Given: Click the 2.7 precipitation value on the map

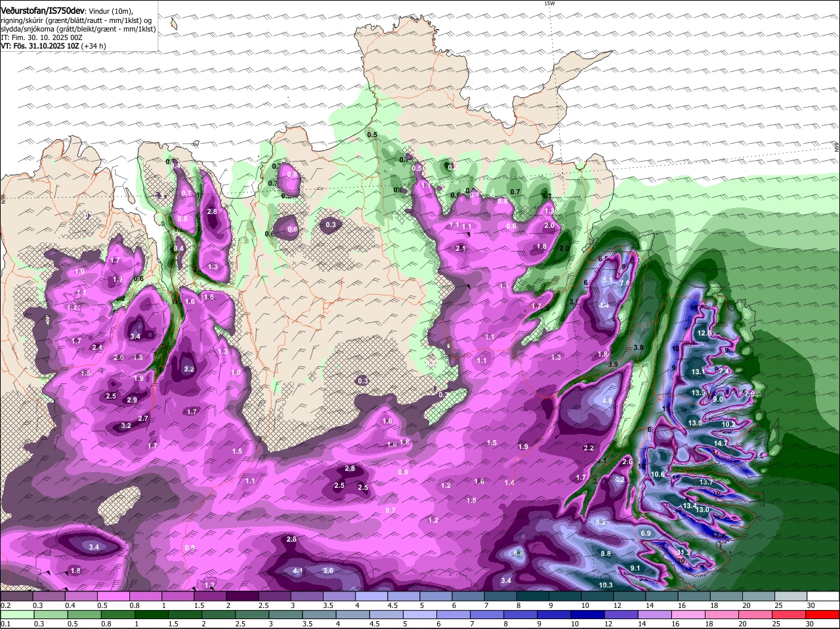Looking at the screenshot, I should [143, 419].
